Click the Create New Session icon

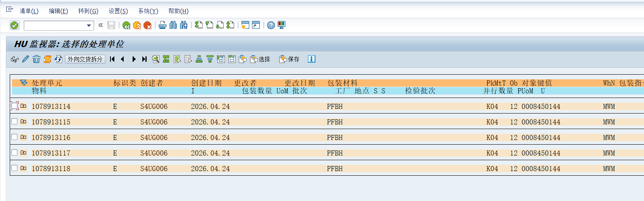245,25
